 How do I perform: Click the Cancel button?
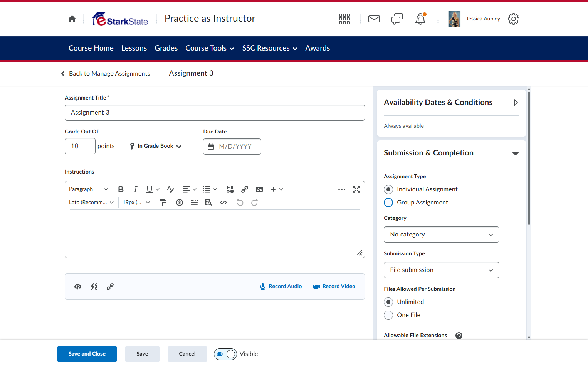pos(187,354)
